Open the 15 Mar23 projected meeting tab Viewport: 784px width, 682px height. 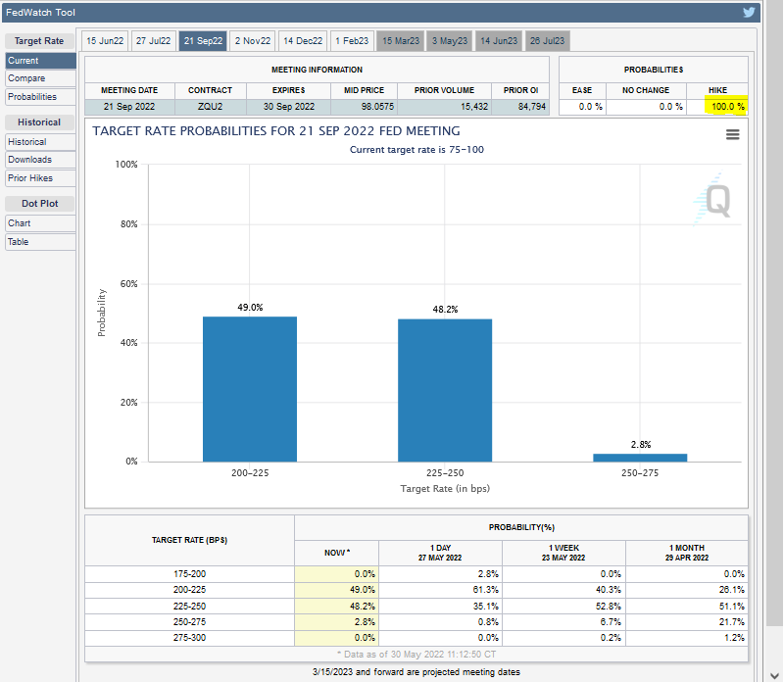click(x=401, y=41)
